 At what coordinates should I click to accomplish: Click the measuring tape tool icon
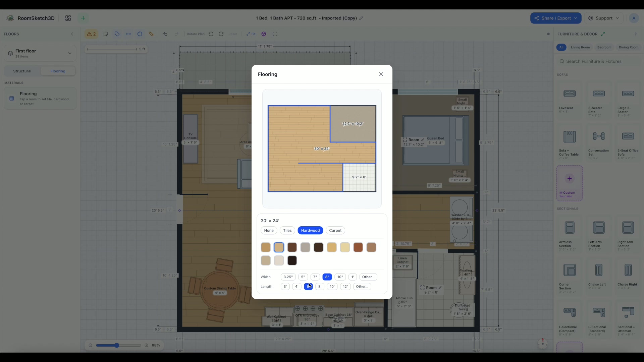click(x=151, y=34)
